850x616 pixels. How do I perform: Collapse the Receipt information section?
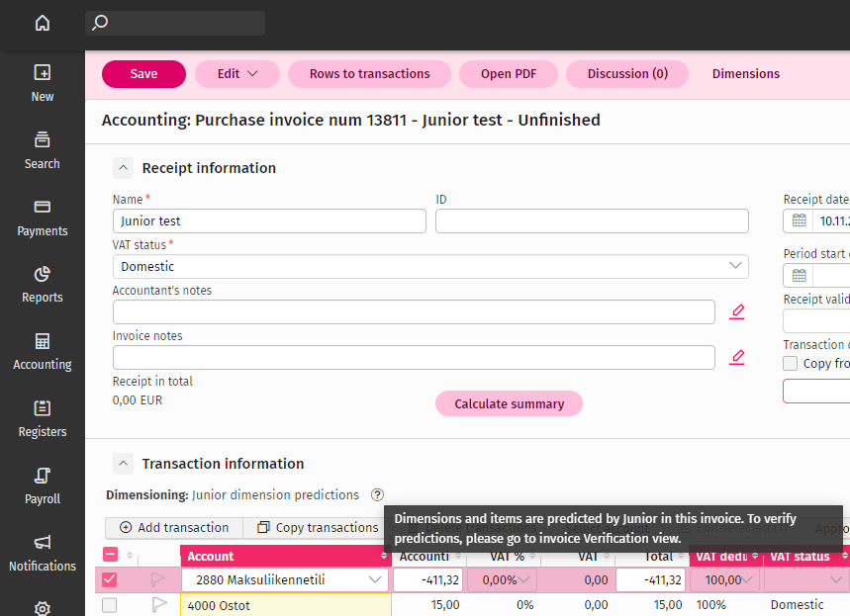click(123, 168)
